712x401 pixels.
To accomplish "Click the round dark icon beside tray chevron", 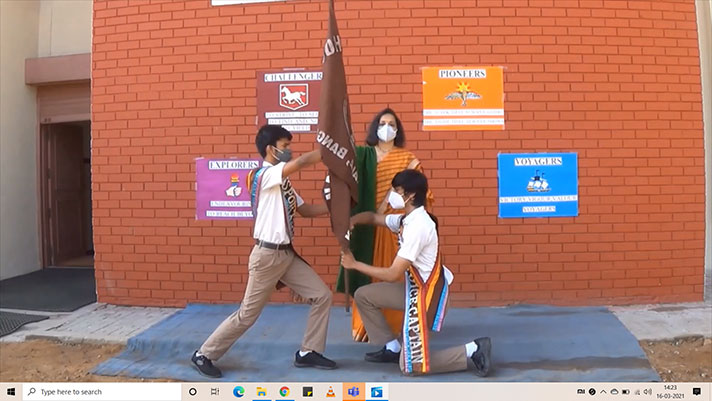I will (x=592, y=392).
